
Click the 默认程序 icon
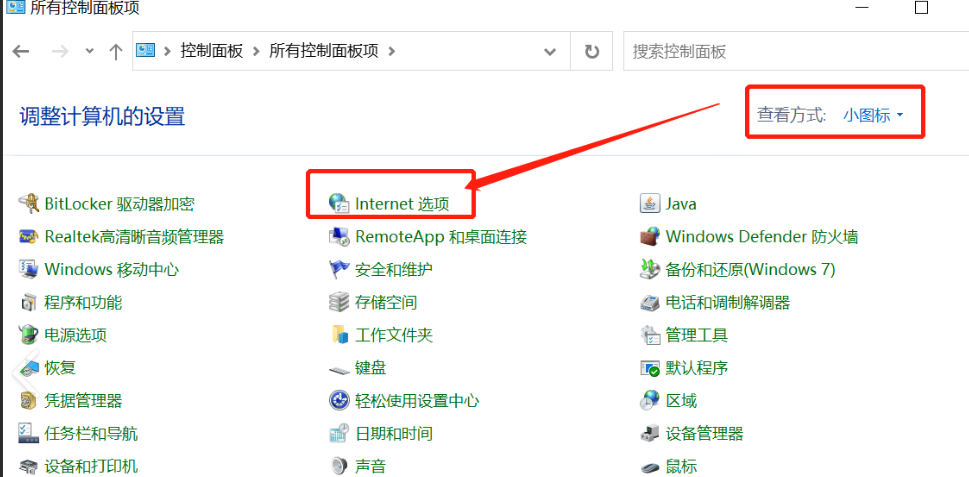click(649, 368)
